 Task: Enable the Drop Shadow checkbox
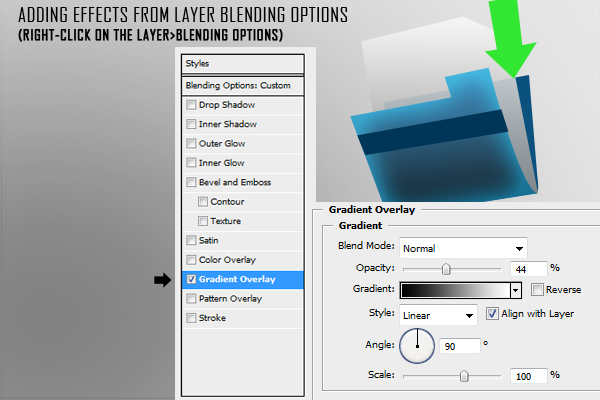(x=191, y=105)
